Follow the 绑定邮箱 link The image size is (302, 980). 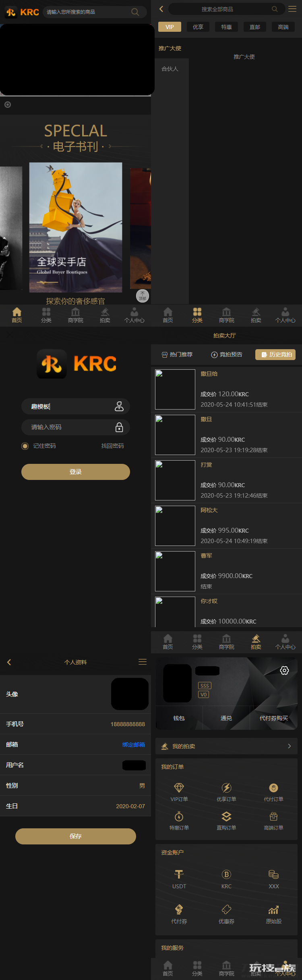point(134,745)
